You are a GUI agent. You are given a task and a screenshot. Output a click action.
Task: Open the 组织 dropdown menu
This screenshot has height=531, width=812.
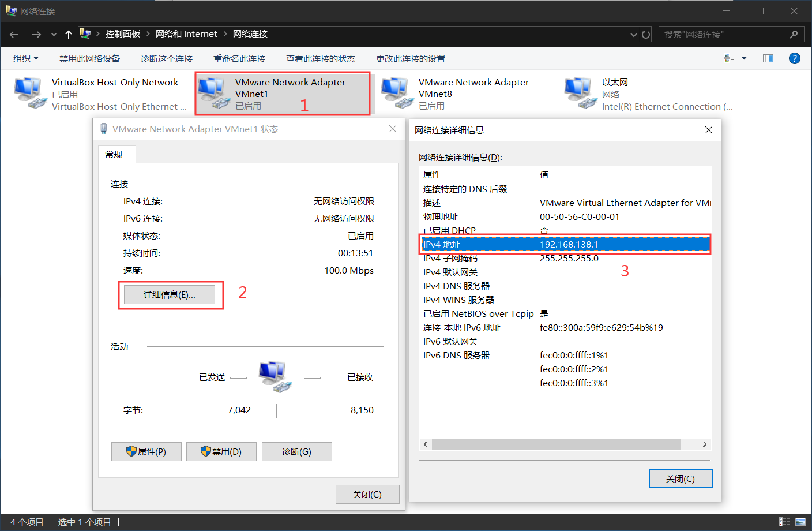click(x=26, y=58)
